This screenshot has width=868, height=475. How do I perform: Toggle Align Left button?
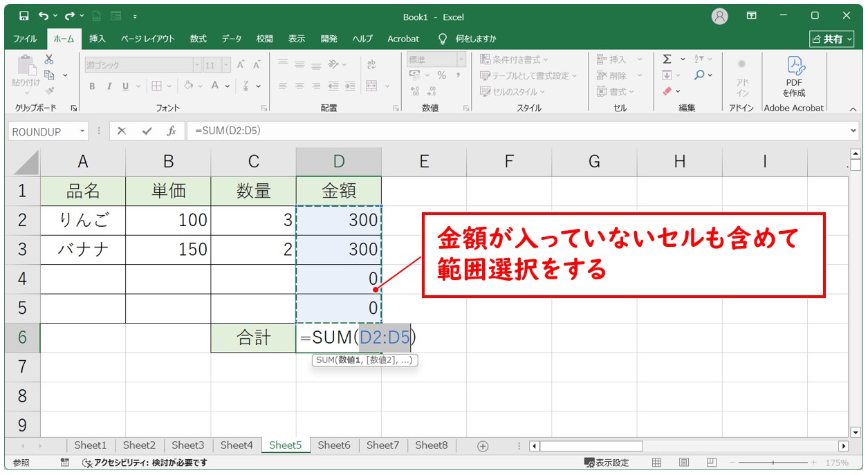point(283,86)
